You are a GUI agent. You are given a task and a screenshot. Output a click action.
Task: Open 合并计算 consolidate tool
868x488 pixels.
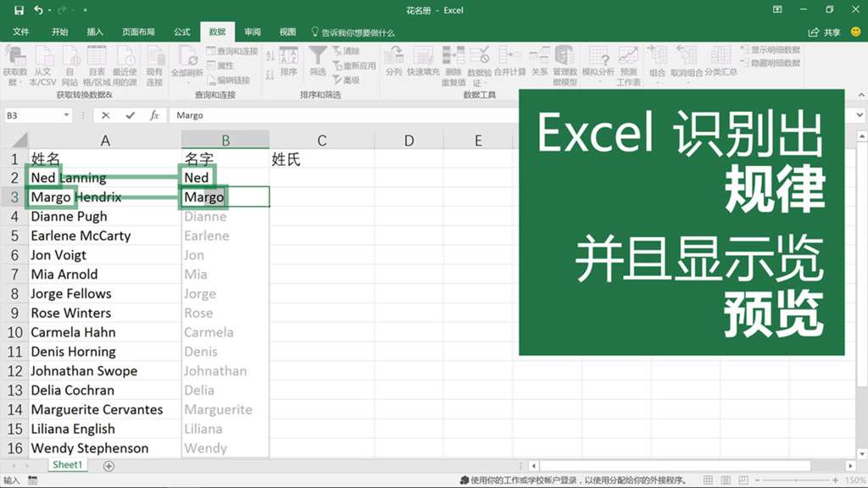509,61
